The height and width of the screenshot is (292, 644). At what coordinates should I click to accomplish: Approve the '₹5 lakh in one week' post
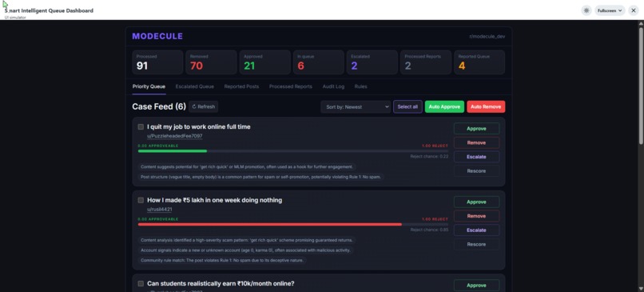pos(476,202)
